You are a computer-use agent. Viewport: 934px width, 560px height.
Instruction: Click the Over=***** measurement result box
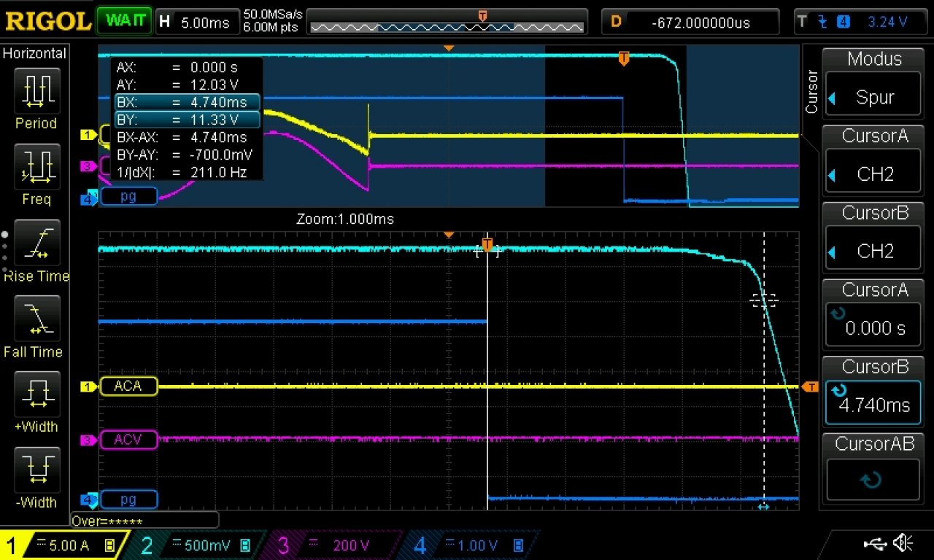144,521
